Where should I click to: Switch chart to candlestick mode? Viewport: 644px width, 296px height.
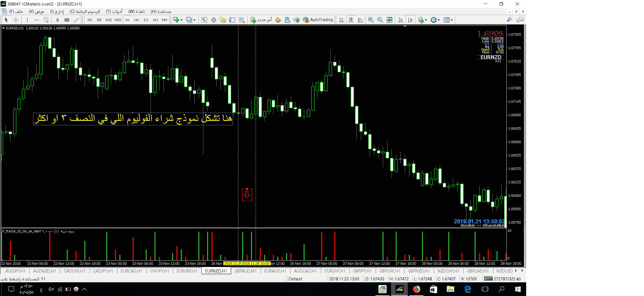[351, 20]
